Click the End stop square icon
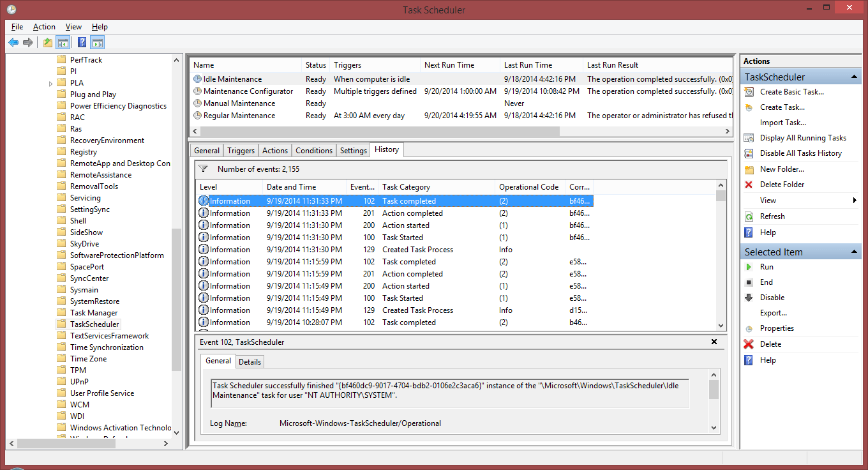 point(749,282)
